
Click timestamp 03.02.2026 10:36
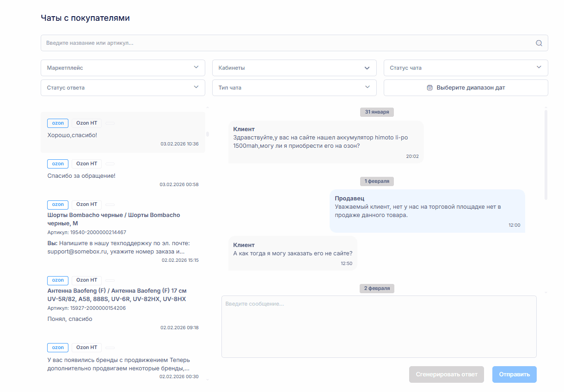click(179, 144)
